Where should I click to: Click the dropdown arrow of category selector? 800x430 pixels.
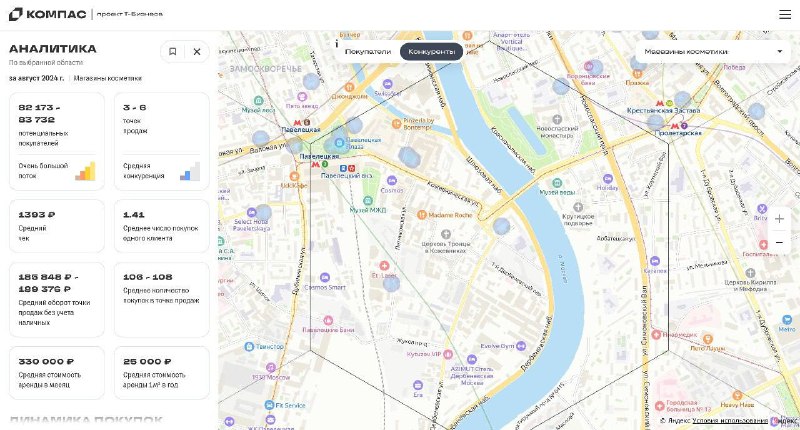coord(780,52)
